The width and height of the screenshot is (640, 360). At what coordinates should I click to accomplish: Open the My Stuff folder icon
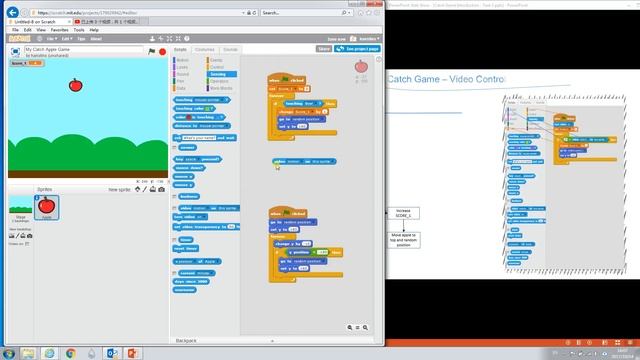(x=353, y=39)
